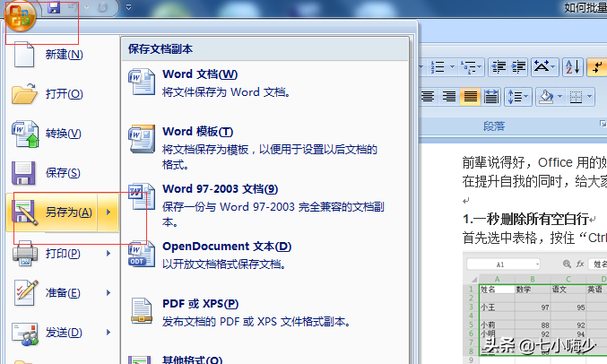
Task: Save as OpenDocument 文本(D)
Action: pyautogui.click(x=264, y=255)
